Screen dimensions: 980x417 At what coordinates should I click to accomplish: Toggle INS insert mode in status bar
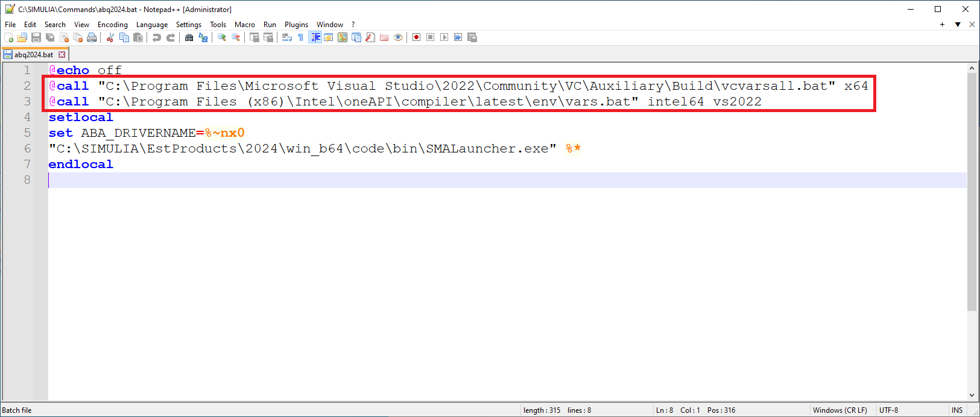[957, 410]
